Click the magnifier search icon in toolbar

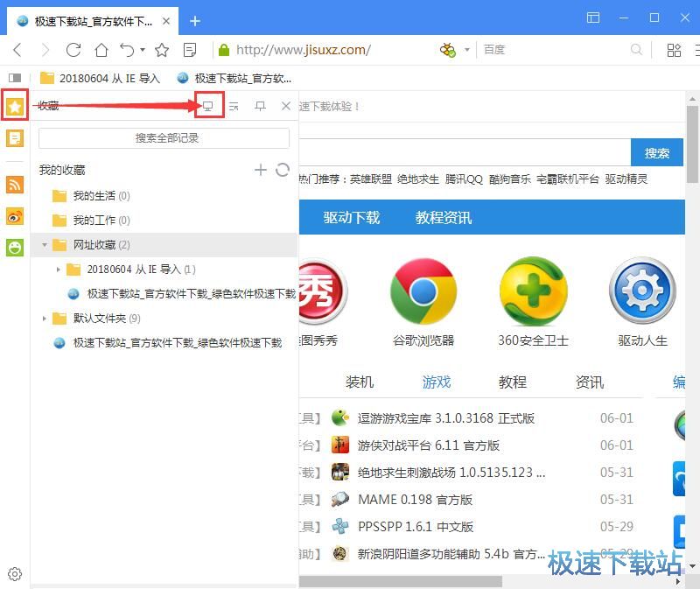pyautogui.click(x=636, y=50)
